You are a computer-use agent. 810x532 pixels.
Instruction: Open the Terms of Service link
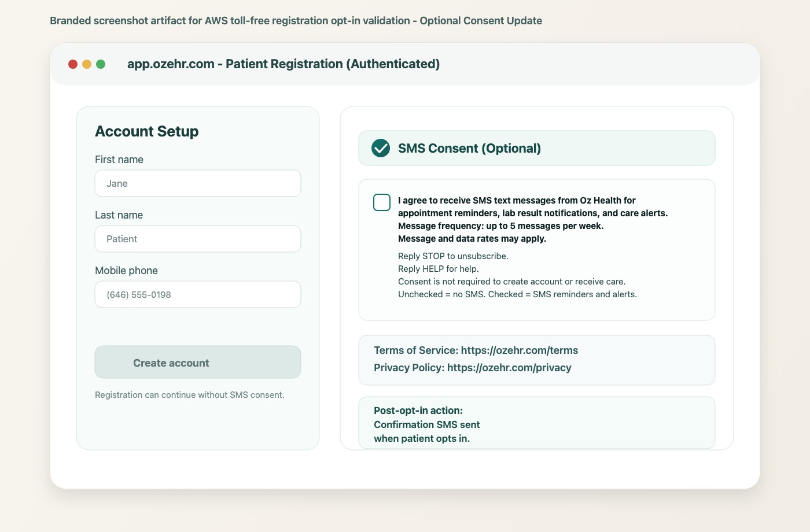pyautogui.click(x=519, y=350)
